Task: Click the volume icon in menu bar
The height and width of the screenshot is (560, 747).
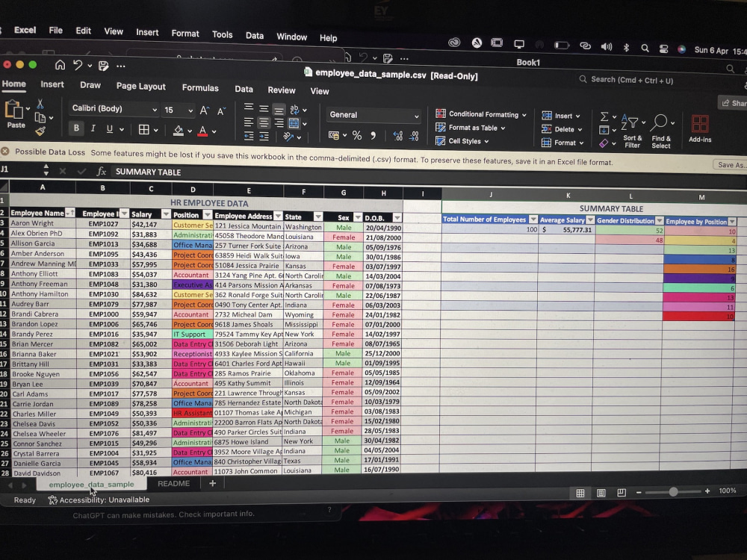Action: [606, 46]
